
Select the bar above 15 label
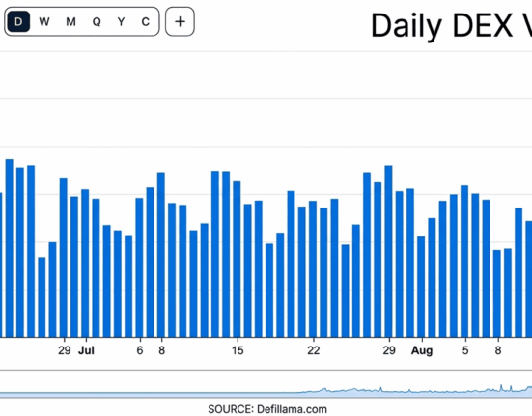click(x=237, y=259)
